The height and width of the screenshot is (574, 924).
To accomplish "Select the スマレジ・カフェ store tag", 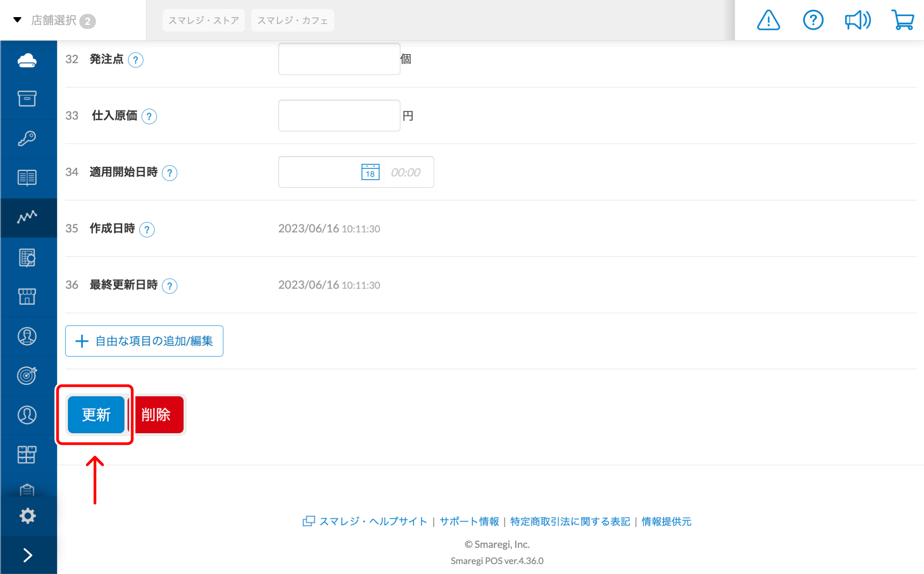I will coord(293,20).
